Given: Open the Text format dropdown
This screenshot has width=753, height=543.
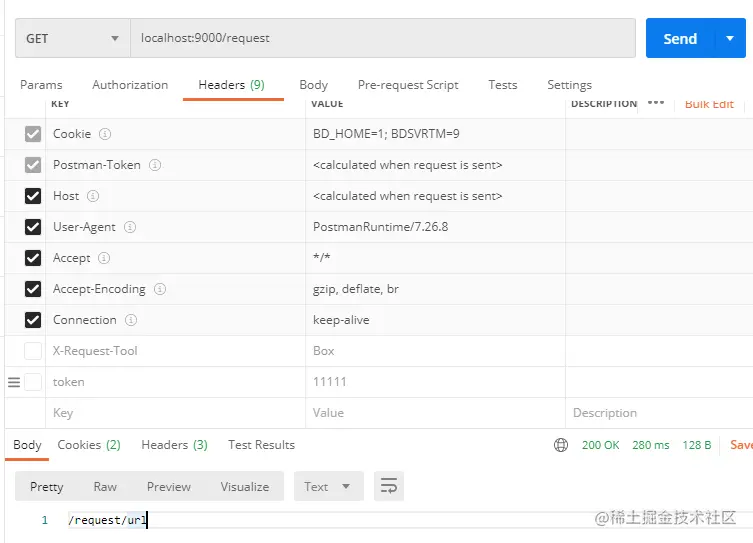Looking at the screenshot, I should 328,486.
